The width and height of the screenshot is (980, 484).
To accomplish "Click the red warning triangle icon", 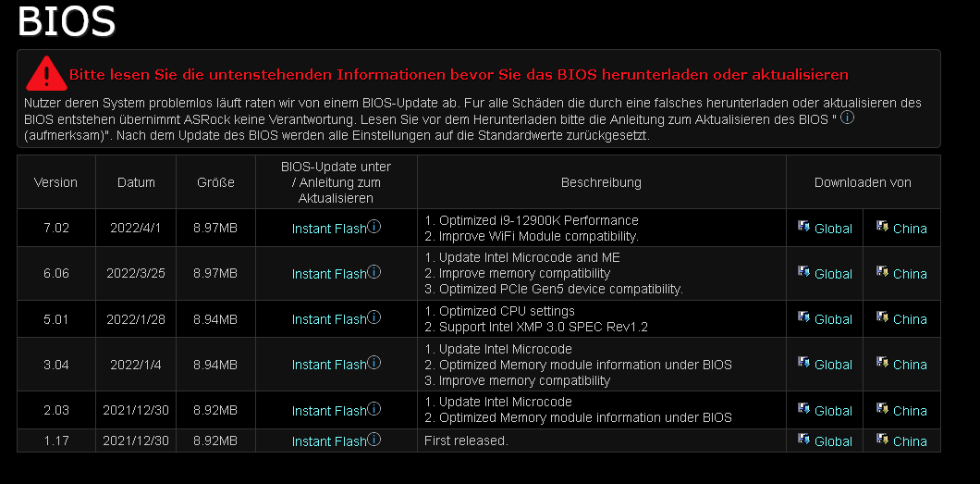I will (46, 74).
